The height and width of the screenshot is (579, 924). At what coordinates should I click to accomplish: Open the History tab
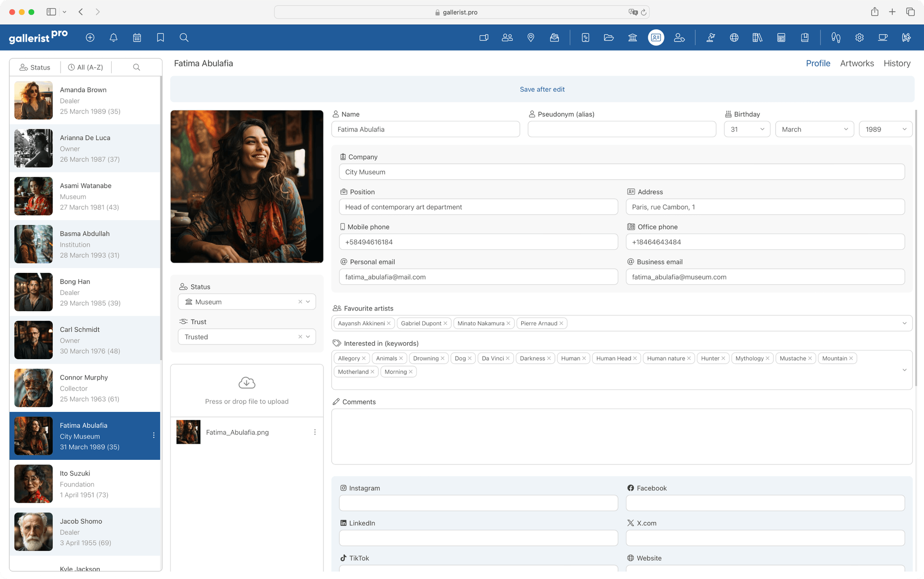click(897, 63)
